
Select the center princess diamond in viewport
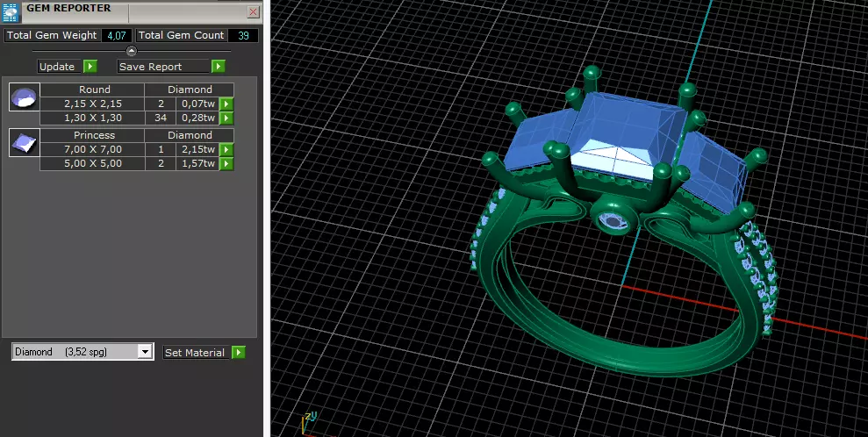point(628,135)
